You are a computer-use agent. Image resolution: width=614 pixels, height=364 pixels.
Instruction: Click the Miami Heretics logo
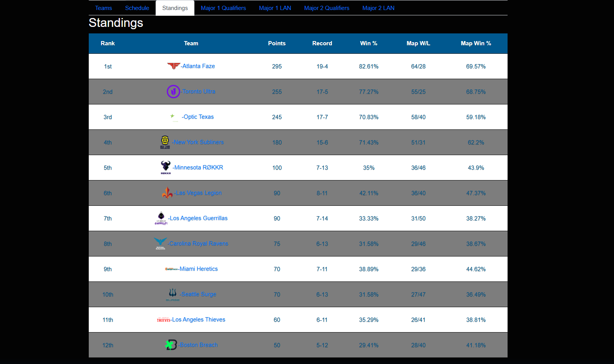coord(171,269)
